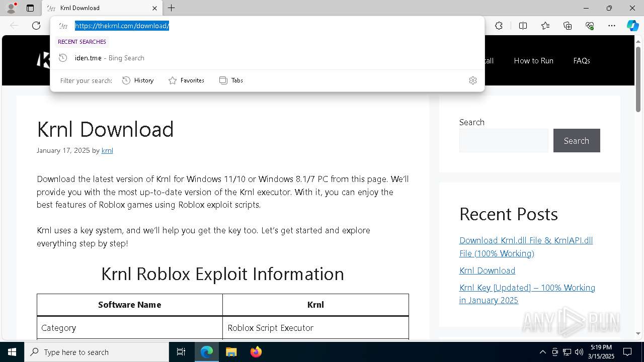This screenshot has width=644, height=362.
Task: Open 'Download Krnl.dll File & KrnlAPI.dll' post
Action: point(526,247)
